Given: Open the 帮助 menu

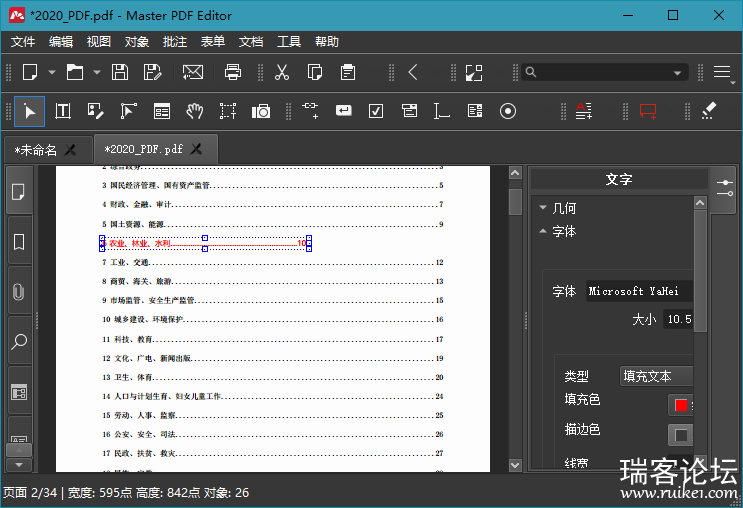Looking at the screenshot, I should tap(327, 42).
